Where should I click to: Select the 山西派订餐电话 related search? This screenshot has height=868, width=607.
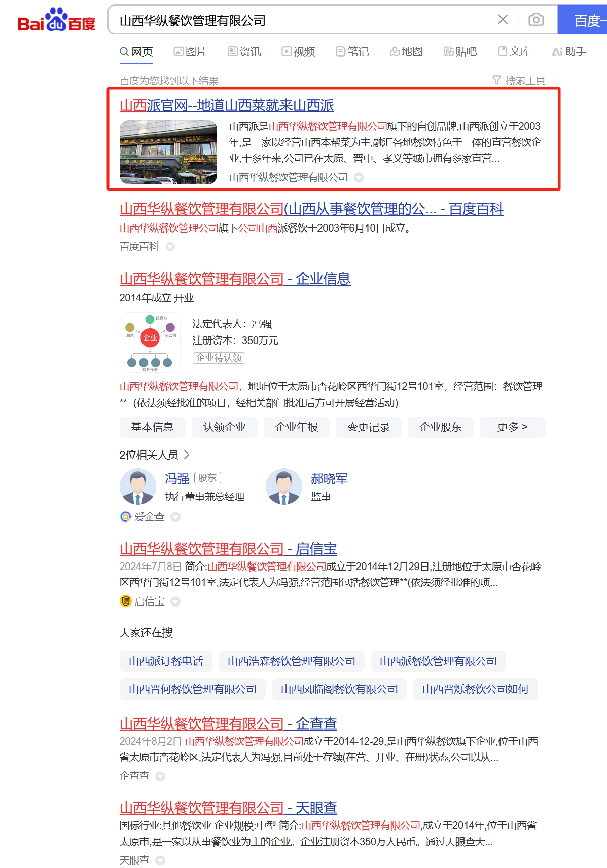166,661
